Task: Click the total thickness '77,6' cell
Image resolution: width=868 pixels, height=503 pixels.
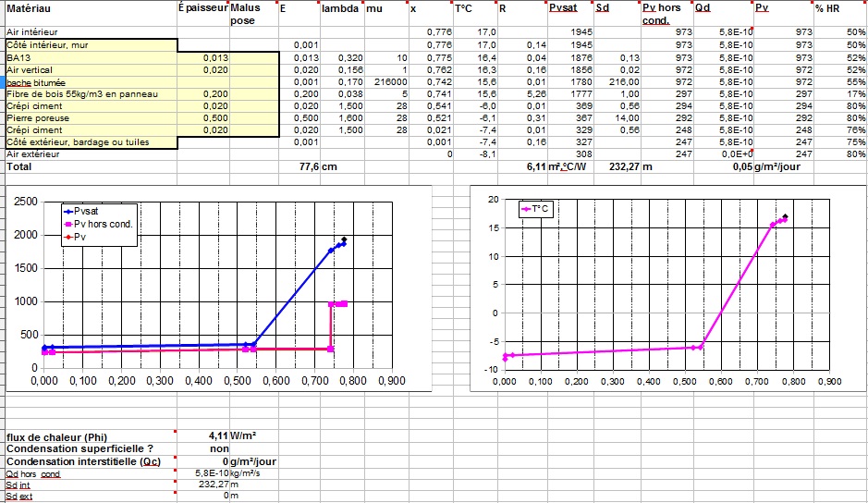Action: [300, 166]
